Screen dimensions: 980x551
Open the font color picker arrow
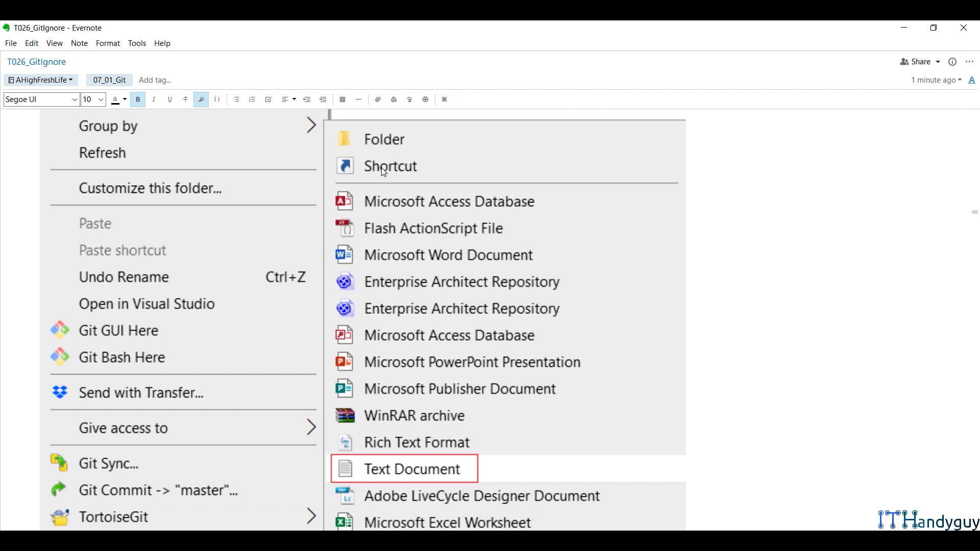tap(125, 99)
